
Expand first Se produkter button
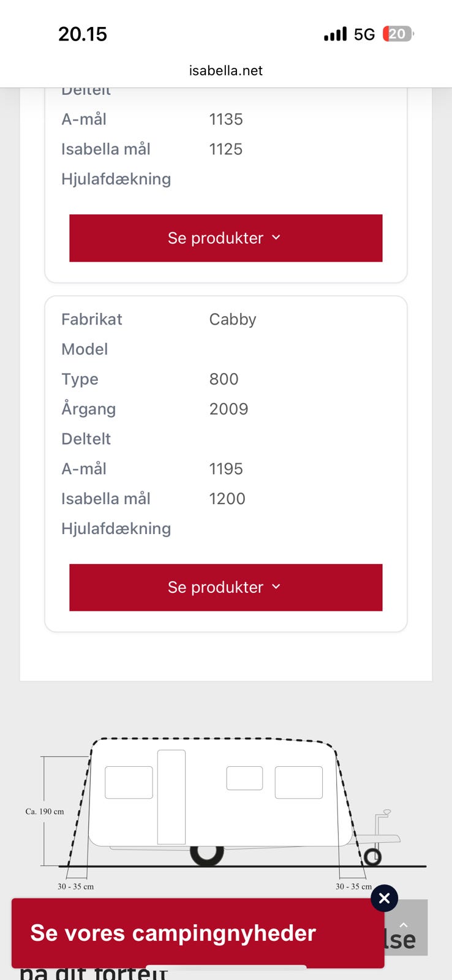[226, 238]
